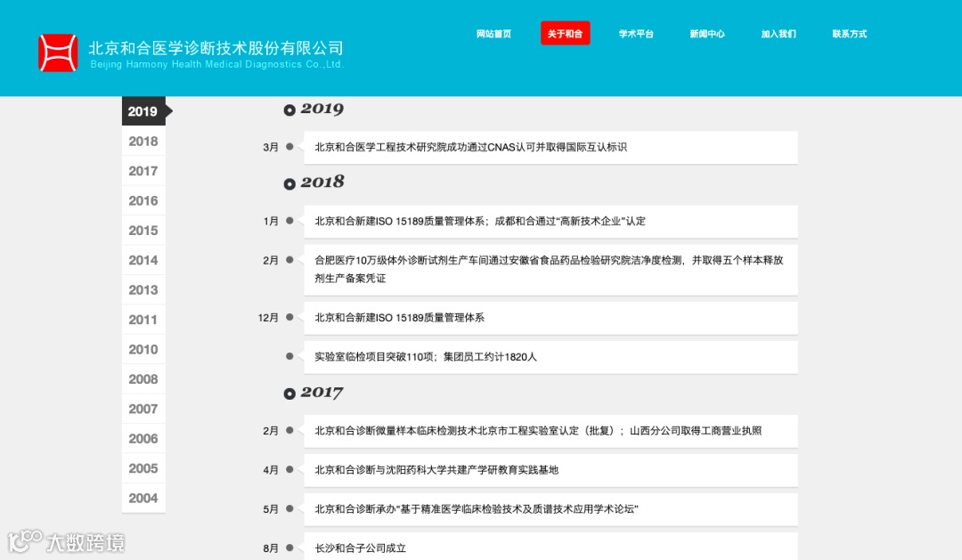Select year 2015 in sidebar

point(143,230)
